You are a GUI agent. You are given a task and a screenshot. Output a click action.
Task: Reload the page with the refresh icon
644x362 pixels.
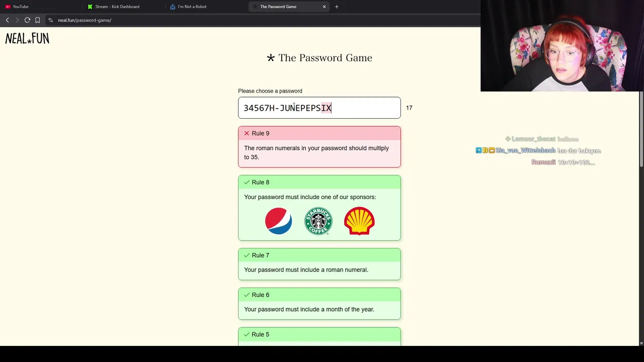[27, 20]
